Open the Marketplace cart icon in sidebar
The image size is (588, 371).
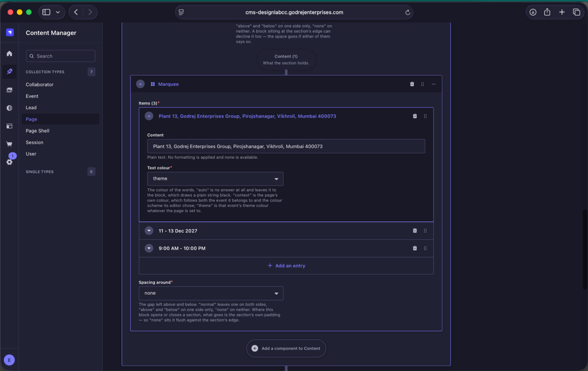(9, 144)
